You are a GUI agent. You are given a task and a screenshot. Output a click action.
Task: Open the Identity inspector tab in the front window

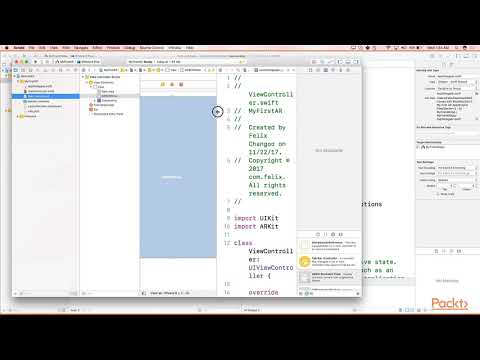click(326, 70)
